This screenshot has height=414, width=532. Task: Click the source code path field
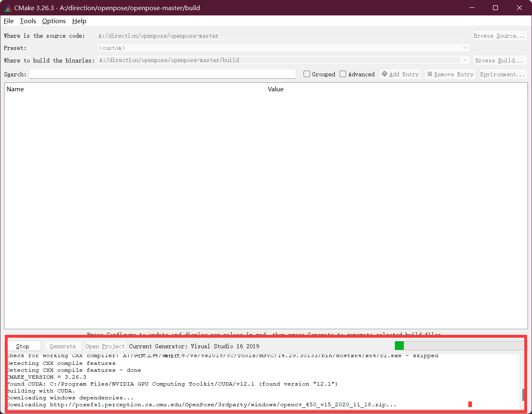[x=283, y=36]
